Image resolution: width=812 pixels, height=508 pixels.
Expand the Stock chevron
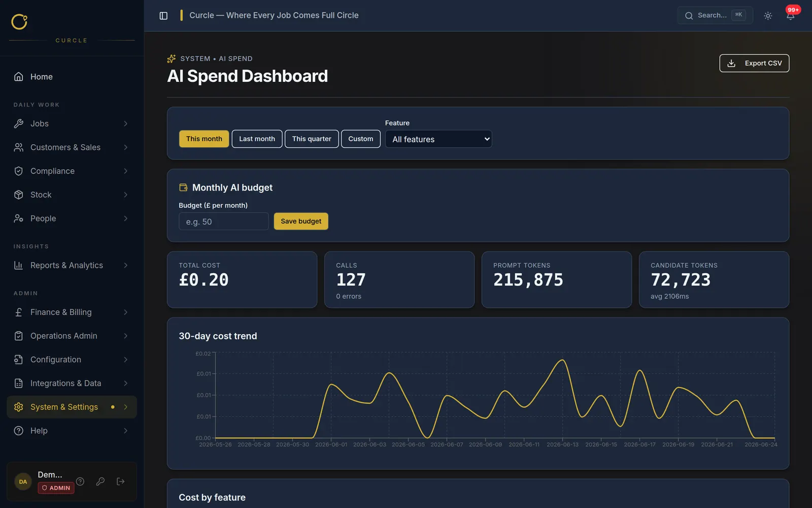125,195
